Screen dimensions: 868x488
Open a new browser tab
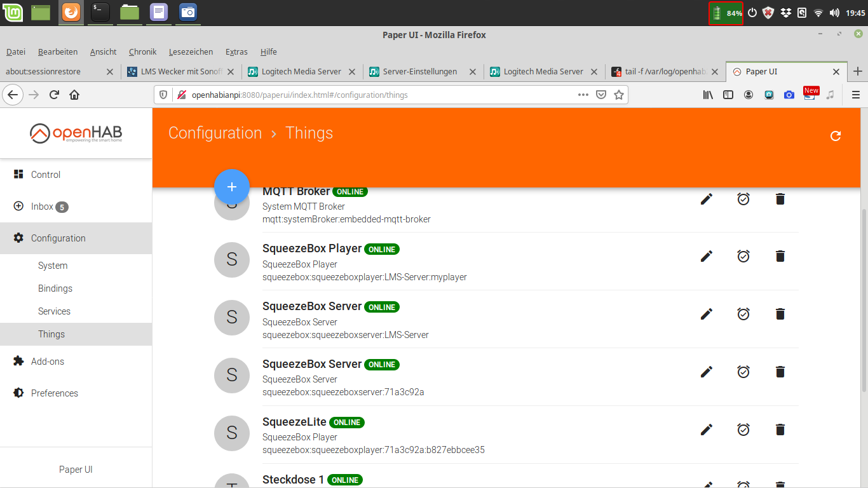pos(858,71)
